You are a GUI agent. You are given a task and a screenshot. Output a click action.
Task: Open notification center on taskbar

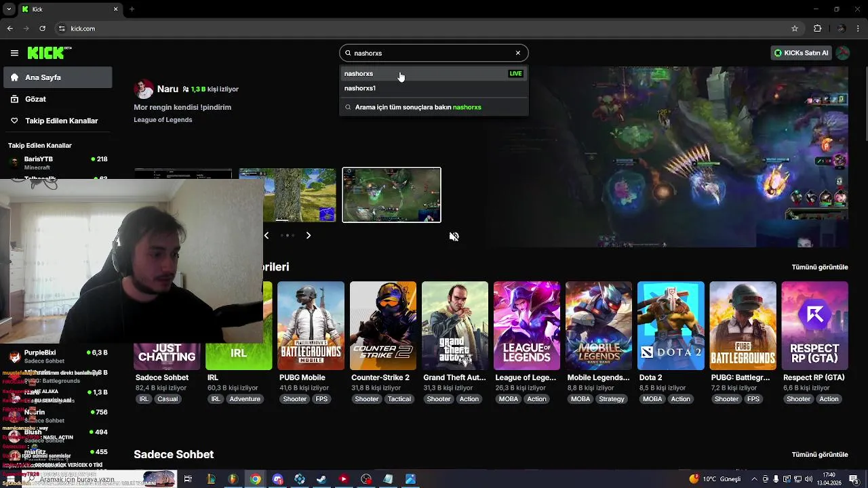coord(853,479)
